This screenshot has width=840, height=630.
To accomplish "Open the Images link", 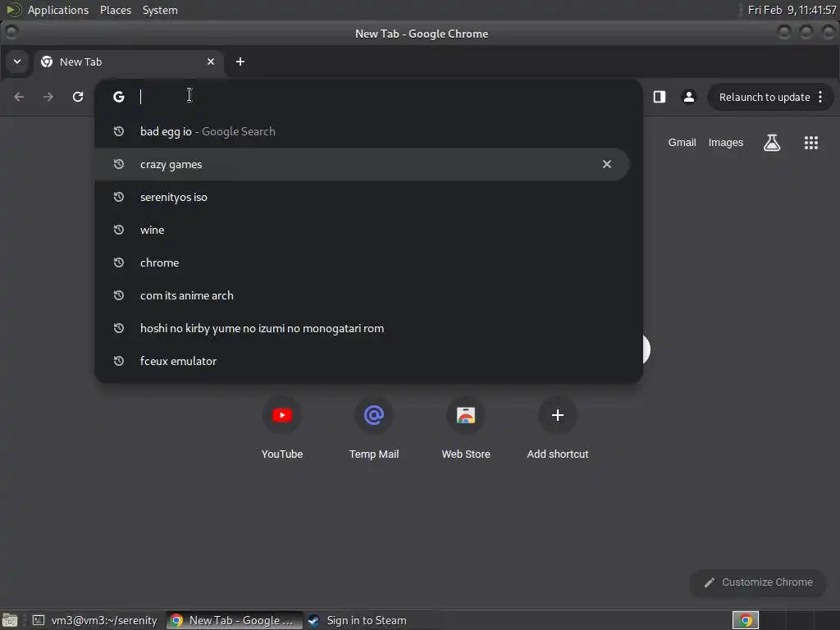I will (x=726, y=143).
